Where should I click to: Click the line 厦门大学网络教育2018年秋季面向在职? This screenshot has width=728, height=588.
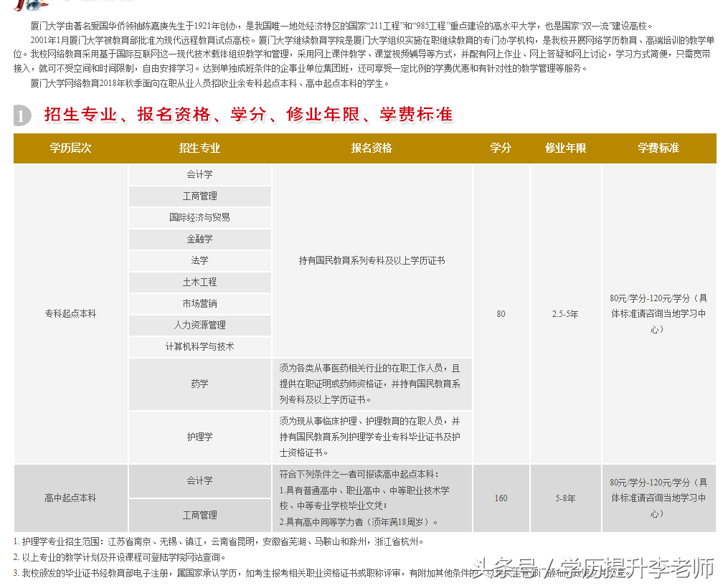click(209, 83)
